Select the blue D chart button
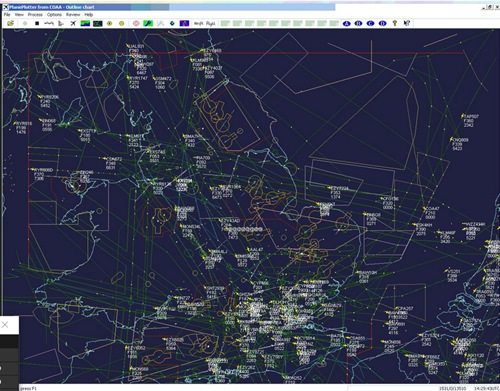The image size is (500, 391). [x=383, y=23]
